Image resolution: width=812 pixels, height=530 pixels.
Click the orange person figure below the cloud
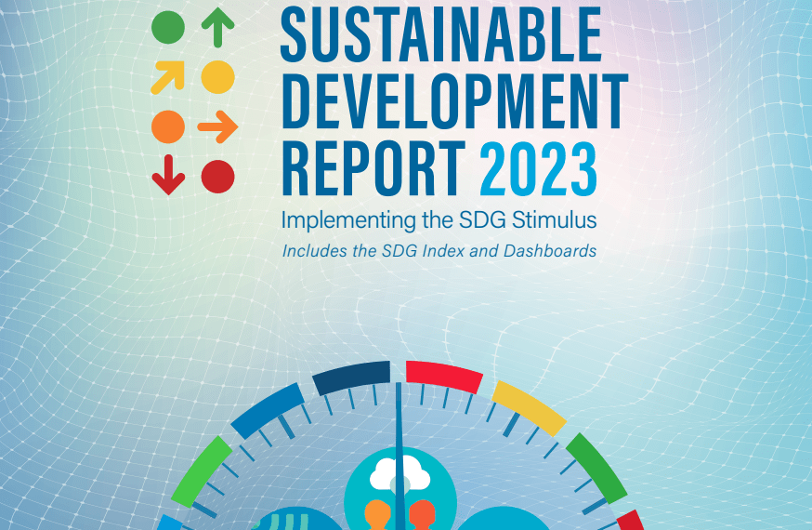377,514
